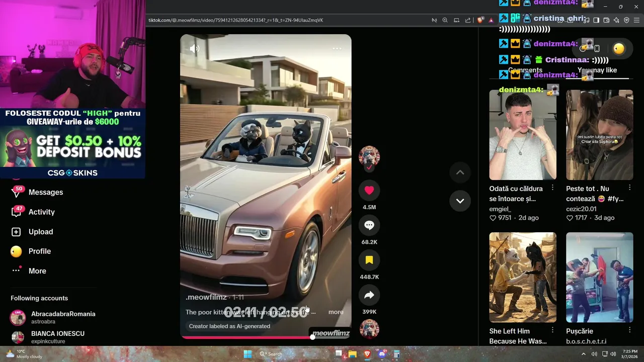Open options for the Pușcărie video
The image size is (644, 362).
coord(629,330)
